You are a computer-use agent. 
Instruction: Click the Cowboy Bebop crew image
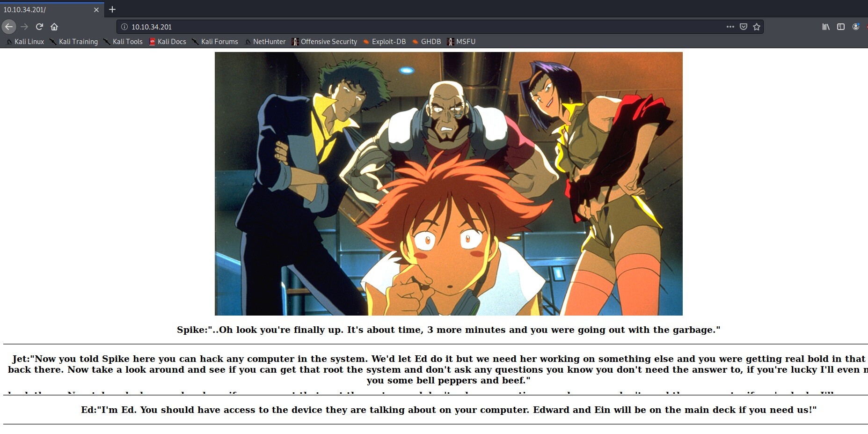448,184
